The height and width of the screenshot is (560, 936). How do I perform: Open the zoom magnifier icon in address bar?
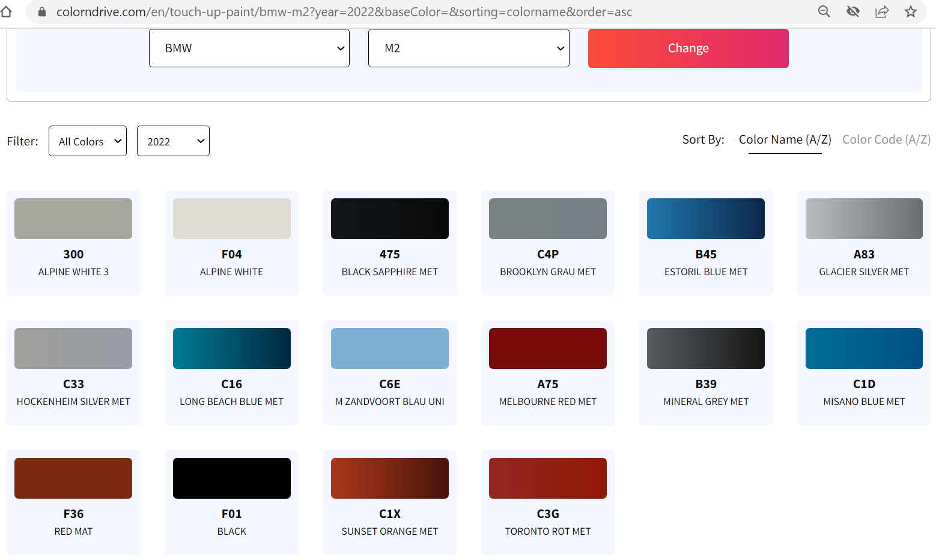tap(824, 11)
